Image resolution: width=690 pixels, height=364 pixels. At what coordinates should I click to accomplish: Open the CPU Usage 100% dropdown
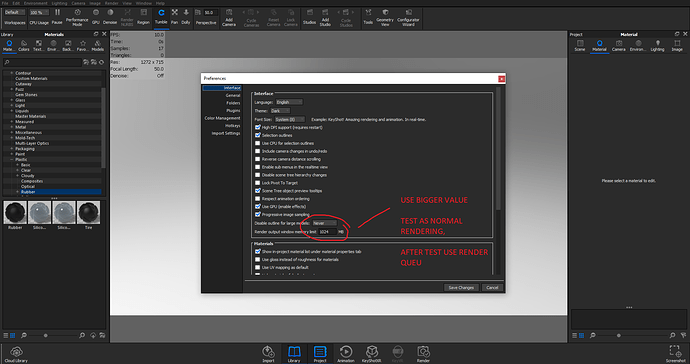[x=39, y=12]
